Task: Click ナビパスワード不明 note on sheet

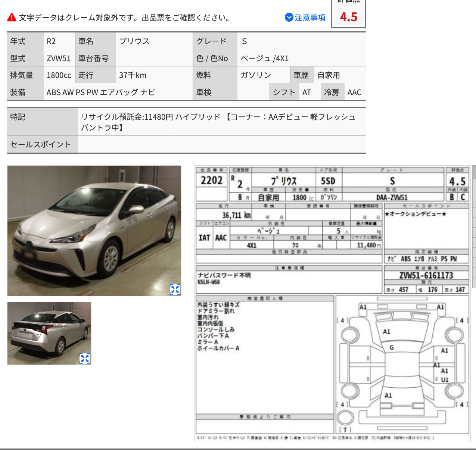Action: tap(224, 275)
